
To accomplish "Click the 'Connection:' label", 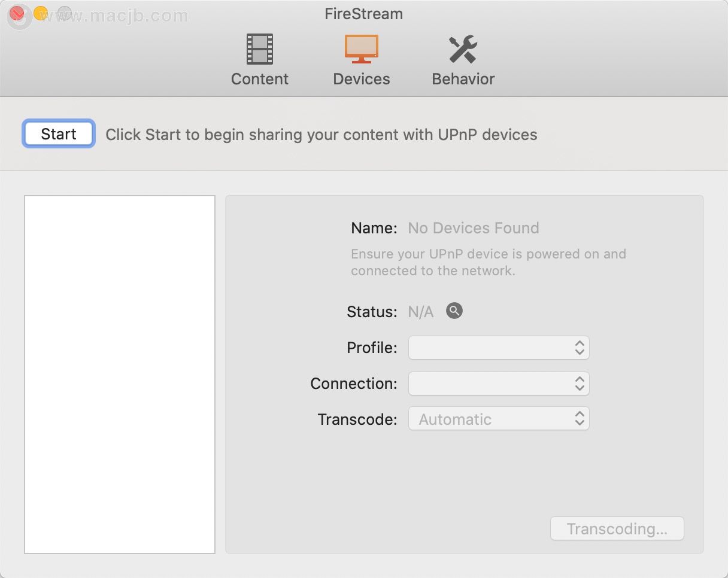I will click(354, 384).
